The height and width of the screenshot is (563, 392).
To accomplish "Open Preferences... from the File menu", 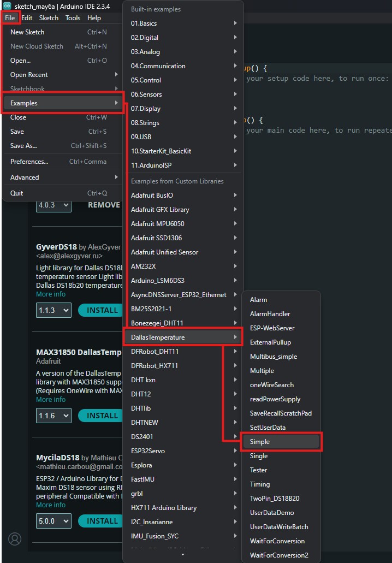I will 63,162.
